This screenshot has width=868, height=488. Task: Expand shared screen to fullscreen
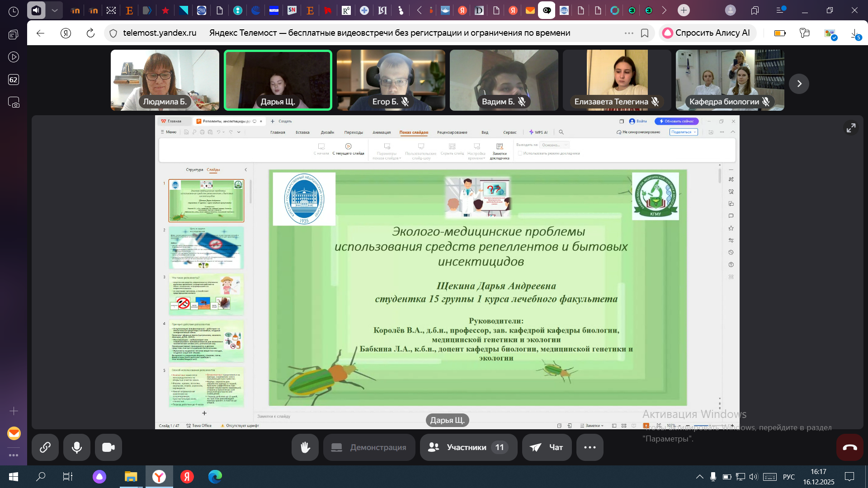pyautogui.click(x=851, y=128)
